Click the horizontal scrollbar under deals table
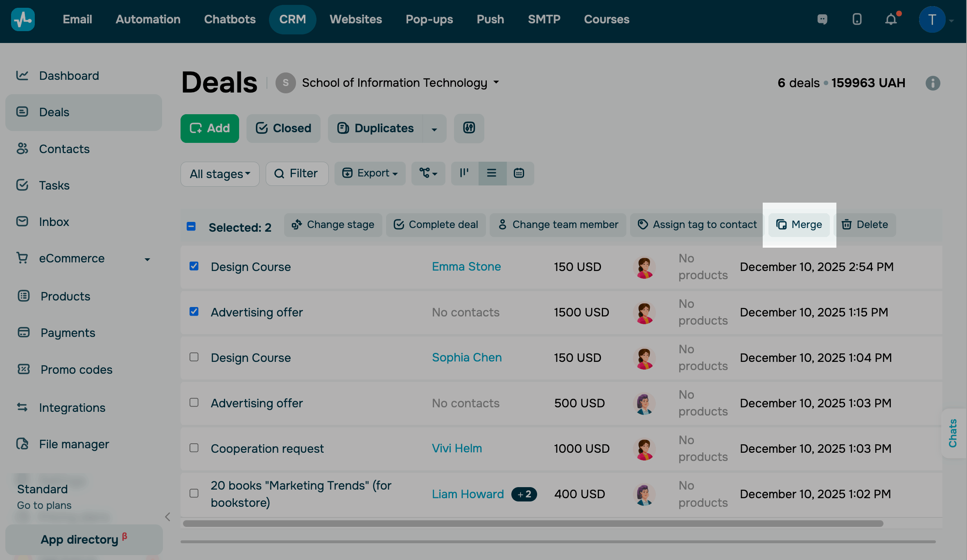Screen dimensions: 967x560 pos(532,524)
